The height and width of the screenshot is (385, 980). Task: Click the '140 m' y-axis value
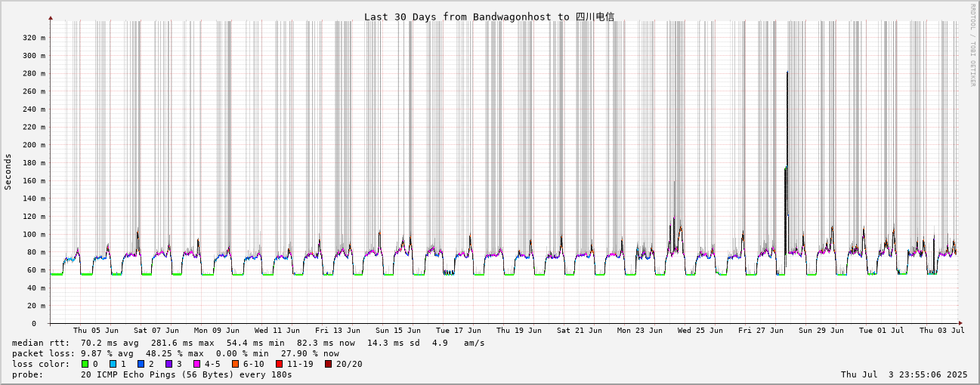(x=33, y=199)
